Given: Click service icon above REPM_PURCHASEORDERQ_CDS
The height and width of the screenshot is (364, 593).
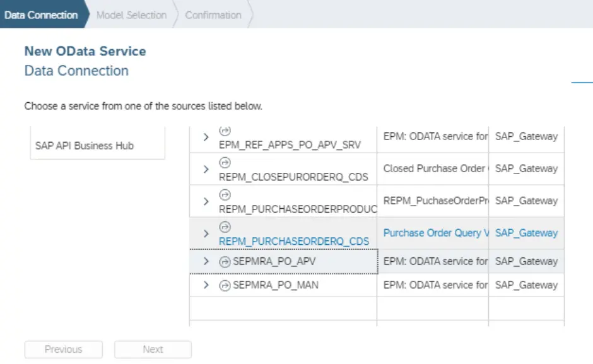Looking at the screenshot, I should (x=225, y=226).
